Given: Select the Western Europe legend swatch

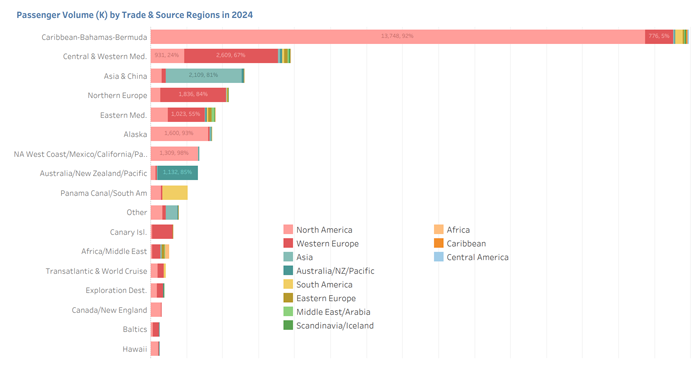Looking at the screenshot, I should pos(288,243).
